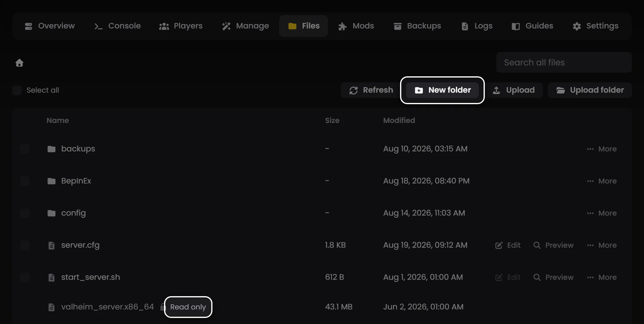Tick the Select all checkbox
Image resolution: width=644 pixels, height=324 pixels.
(x=17, y=90)
